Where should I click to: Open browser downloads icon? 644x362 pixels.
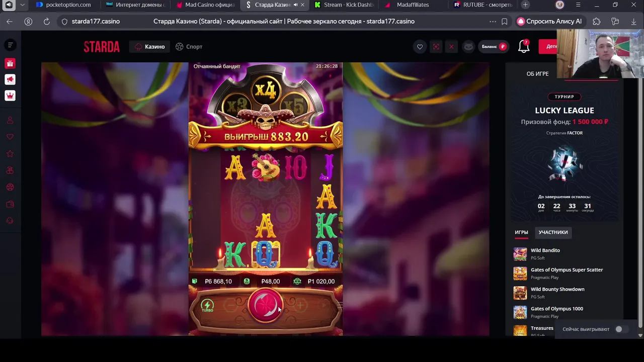[x=634, y=22]
